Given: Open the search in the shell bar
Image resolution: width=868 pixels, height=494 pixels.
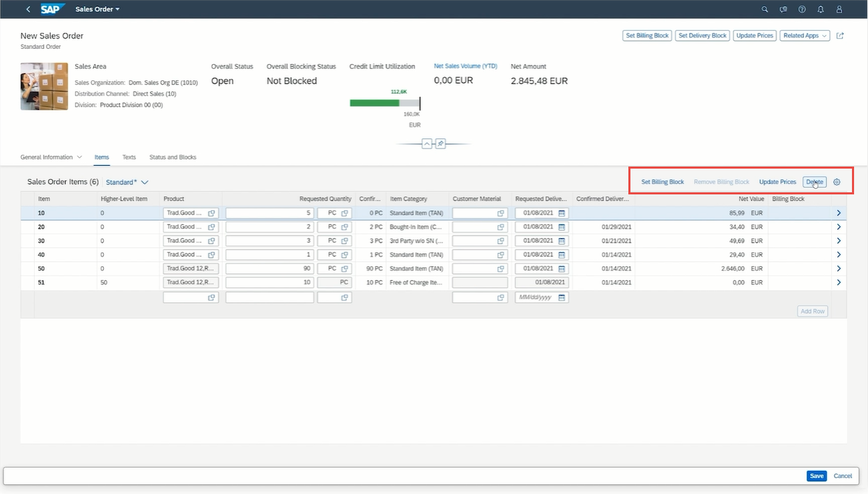Looking at the screenshot, I should click(764, 9).
